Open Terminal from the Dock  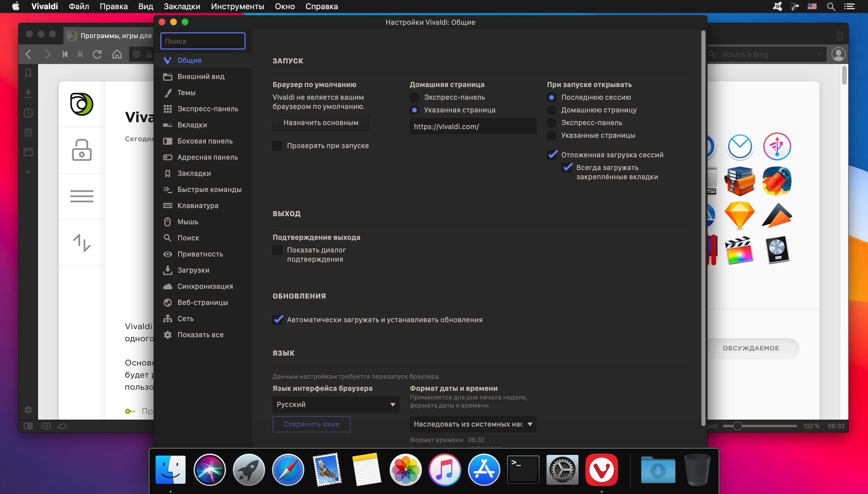tap(523, 470)
